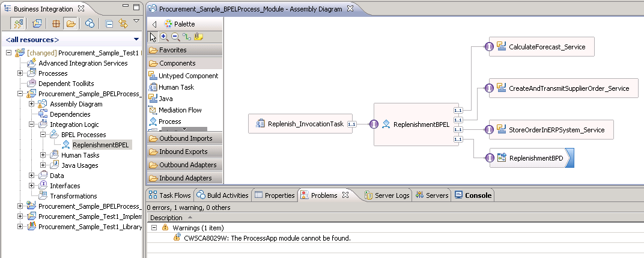Image resolution: width=644 pixels, height=258 pixels.
Task: Click the Collapse All toolbar icon
Action: [109, 24]
